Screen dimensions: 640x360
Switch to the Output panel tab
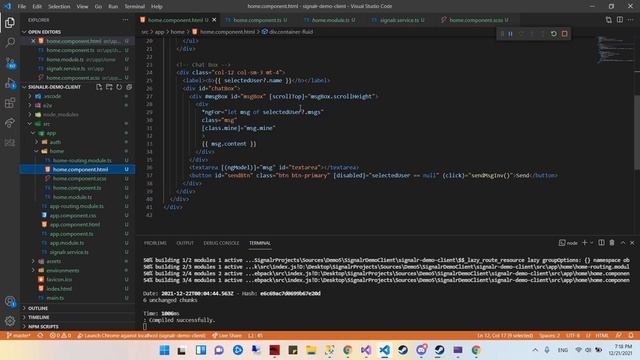pos(185,243)
